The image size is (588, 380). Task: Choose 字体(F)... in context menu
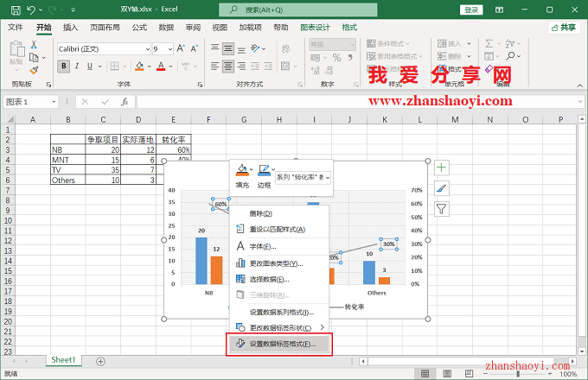tap(279, 247)
